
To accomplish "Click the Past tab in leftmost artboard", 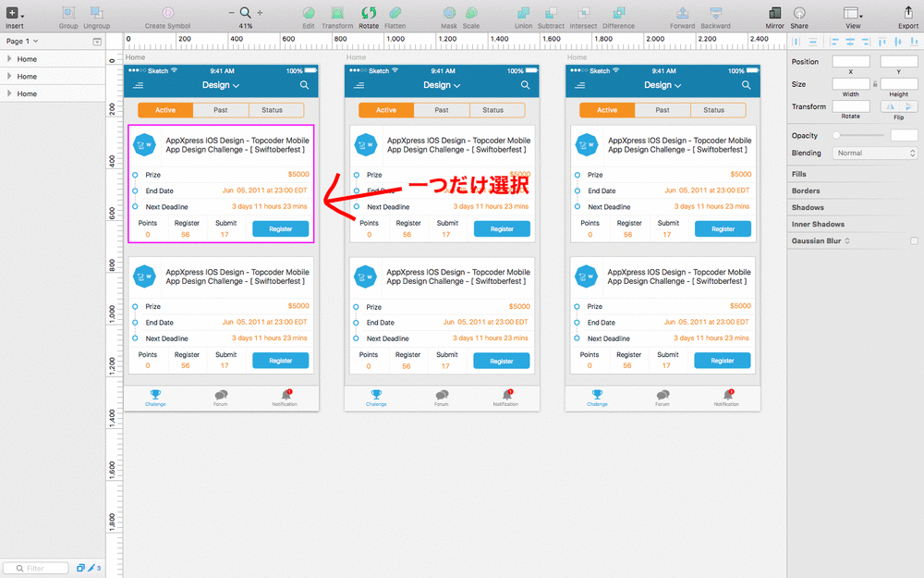I will point(221,110).
